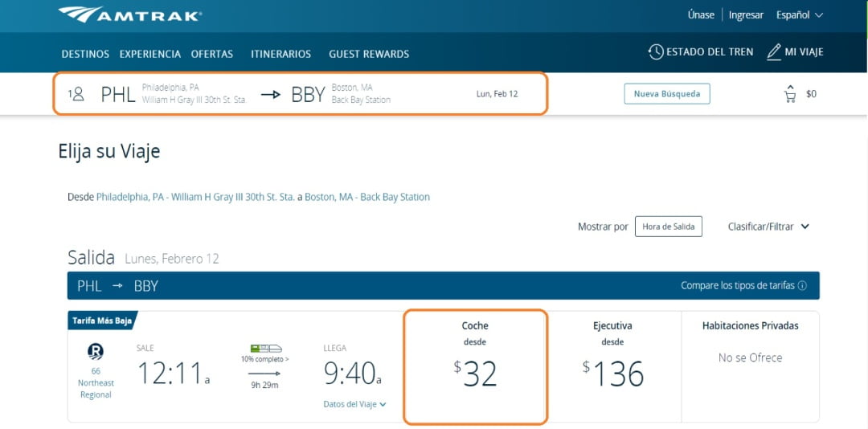Click the 9:40a arrival time
Screen dimensions: 868x429
(x=352, y=373)
